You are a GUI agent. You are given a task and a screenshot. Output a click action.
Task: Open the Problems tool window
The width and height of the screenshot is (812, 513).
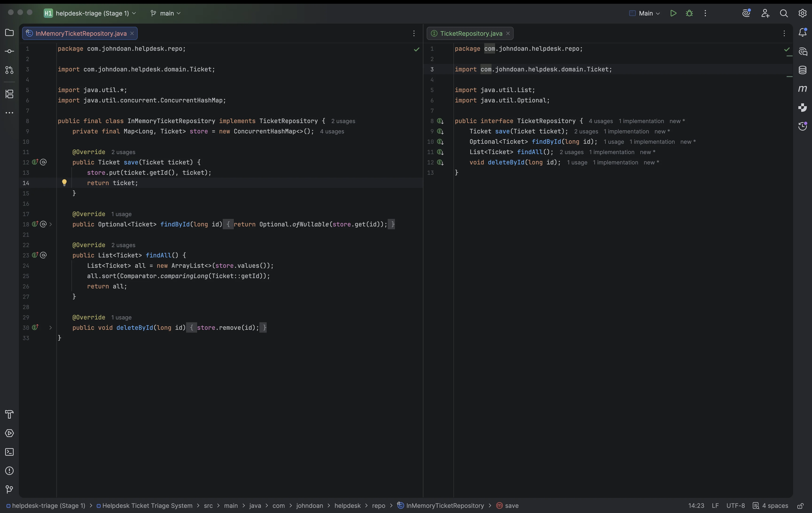(x=9, y=471)
